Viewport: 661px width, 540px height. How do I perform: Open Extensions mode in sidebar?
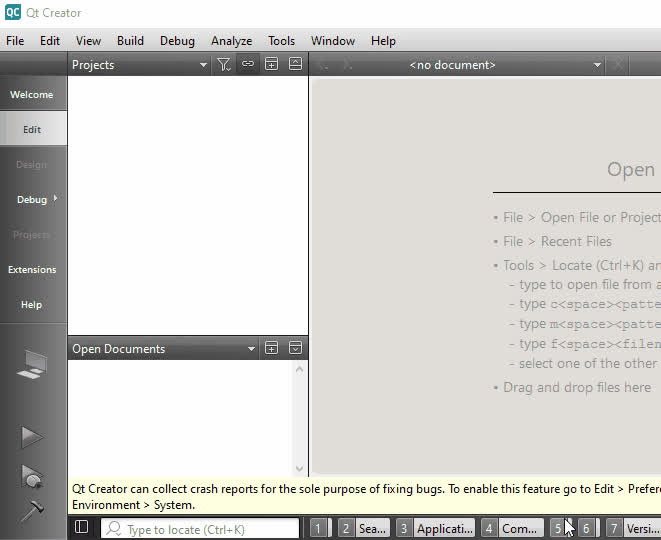pyautogui.click(x=33, y=269)
